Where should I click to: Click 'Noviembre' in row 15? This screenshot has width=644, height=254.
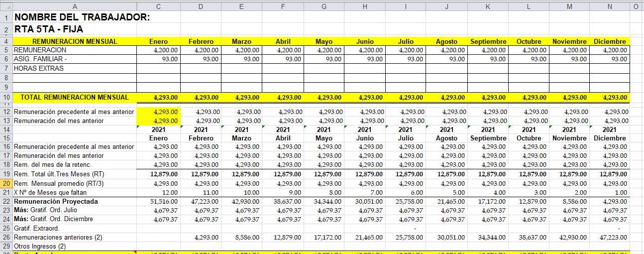point(569,138)
